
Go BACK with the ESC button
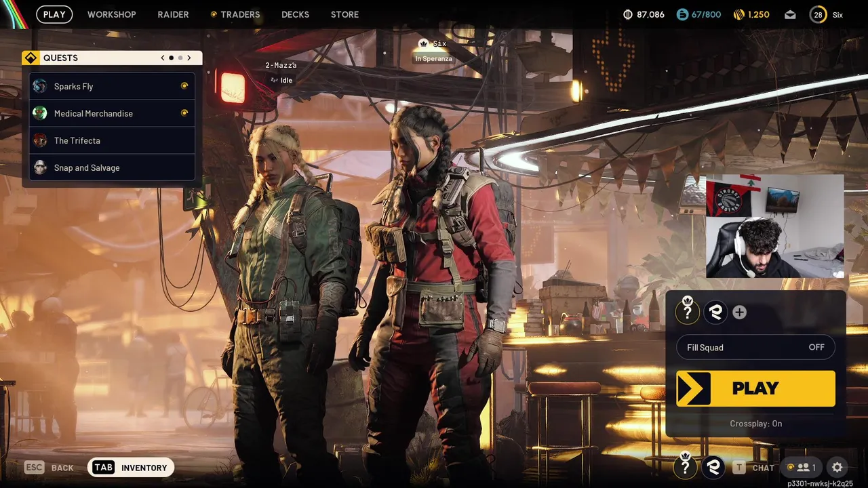click(50, 468)
